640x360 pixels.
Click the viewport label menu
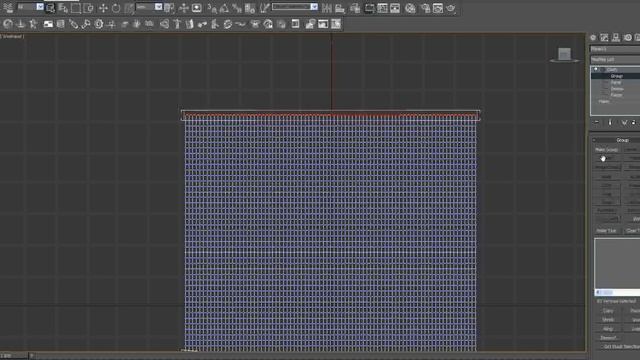coord(12,36)
